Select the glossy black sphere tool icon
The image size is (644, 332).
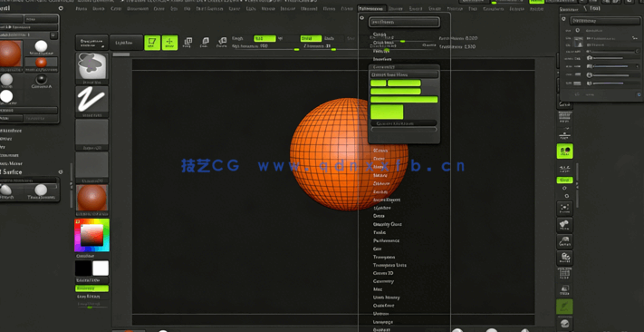41,80
